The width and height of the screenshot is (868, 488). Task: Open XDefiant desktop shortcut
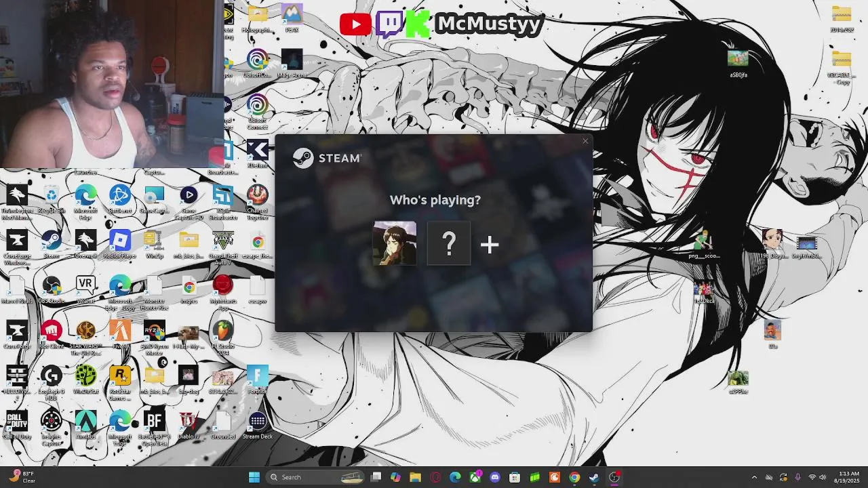click(x=258, y=155)
